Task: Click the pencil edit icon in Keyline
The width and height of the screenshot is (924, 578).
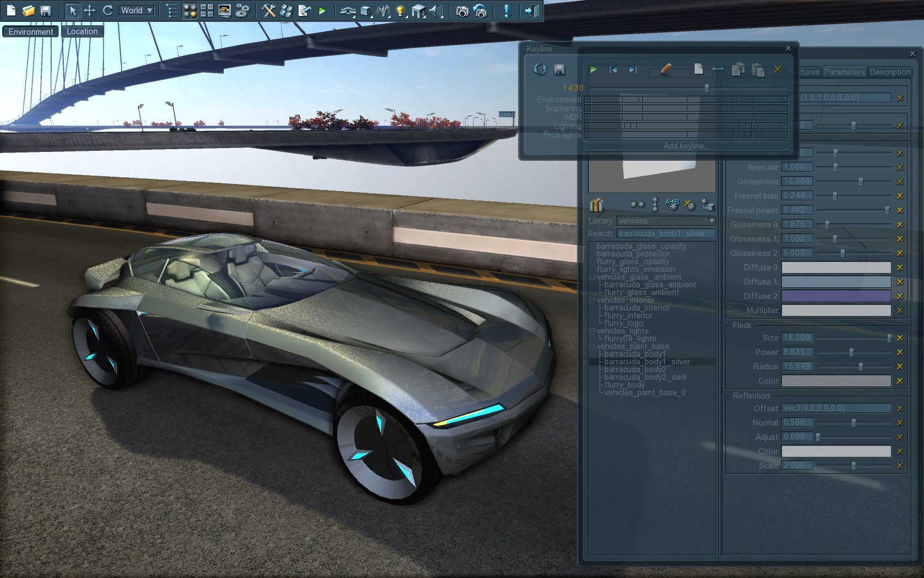Action: click(665, 69)
